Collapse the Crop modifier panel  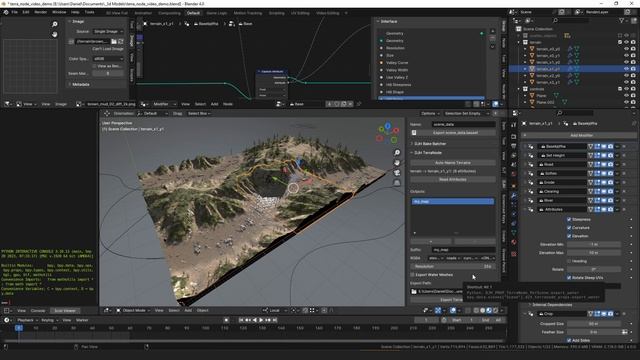[x=525, y=314]
